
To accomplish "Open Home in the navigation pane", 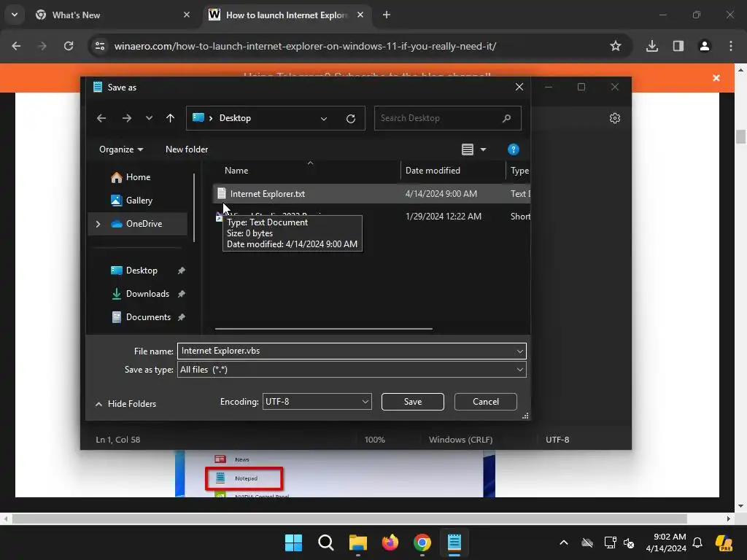I will point(138,177).
